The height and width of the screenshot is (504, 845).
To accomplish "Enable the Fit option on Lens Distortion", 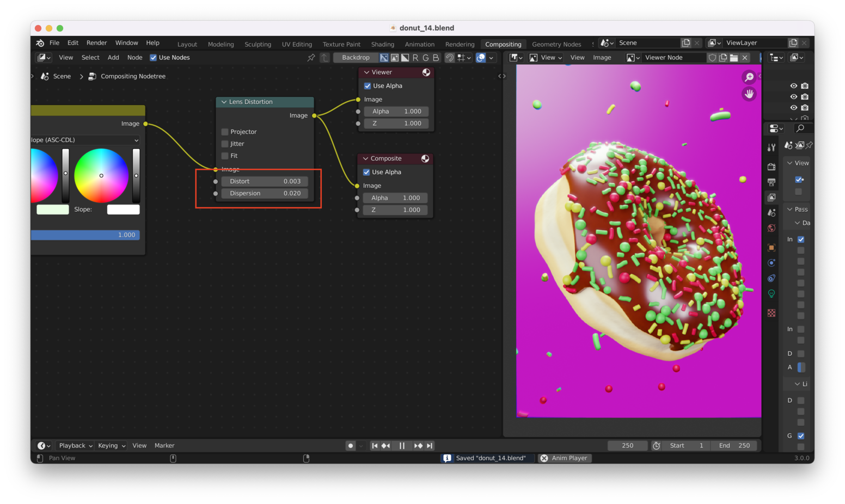I will (x=225, y=156).
